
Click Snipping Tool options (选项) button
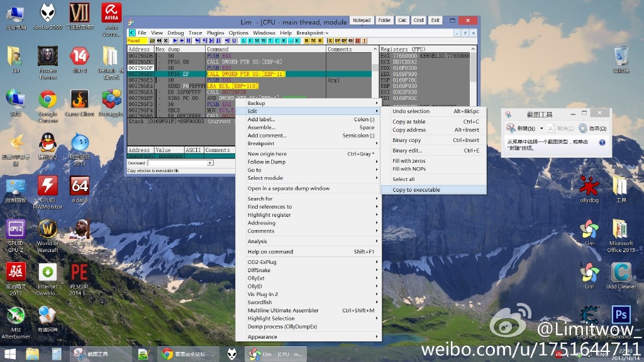(x=592, y=128)
